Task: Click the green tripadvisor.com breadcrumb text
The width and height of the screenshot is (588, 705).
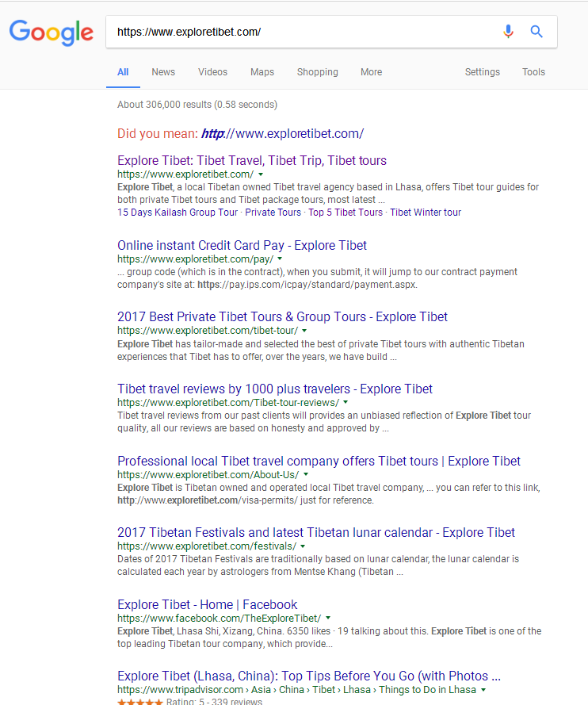Action: (296, 690)
